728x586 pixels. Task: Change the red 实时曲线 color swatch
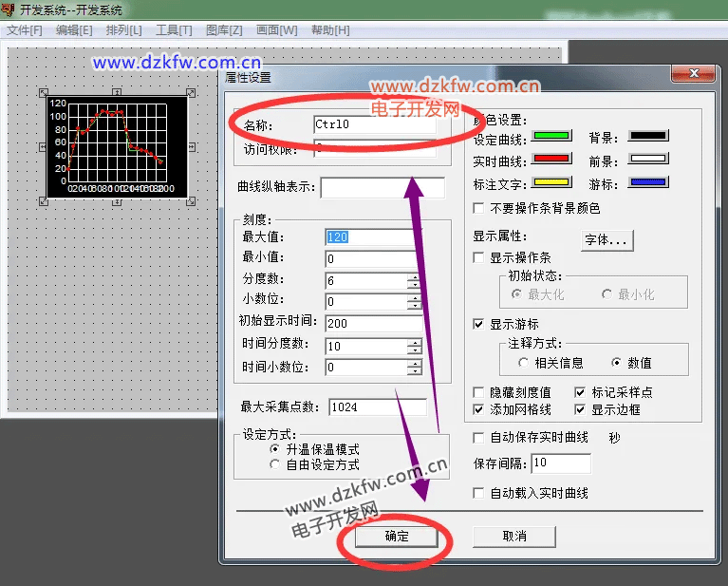coord(551,161)
